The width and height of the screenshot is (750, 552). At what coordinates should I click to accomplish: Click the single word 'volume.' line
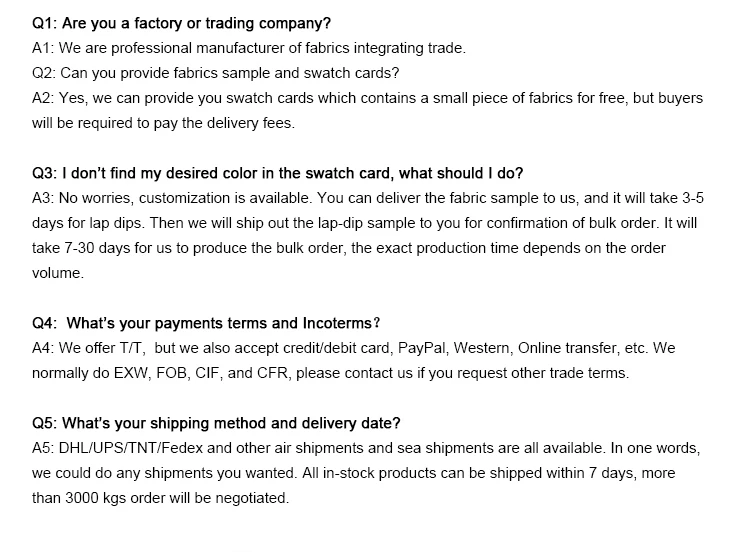coord(58,273)
